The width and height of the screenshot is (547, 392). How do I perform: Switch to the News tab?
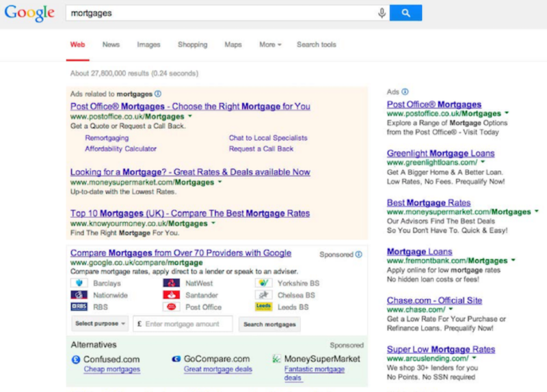point(111,44)
